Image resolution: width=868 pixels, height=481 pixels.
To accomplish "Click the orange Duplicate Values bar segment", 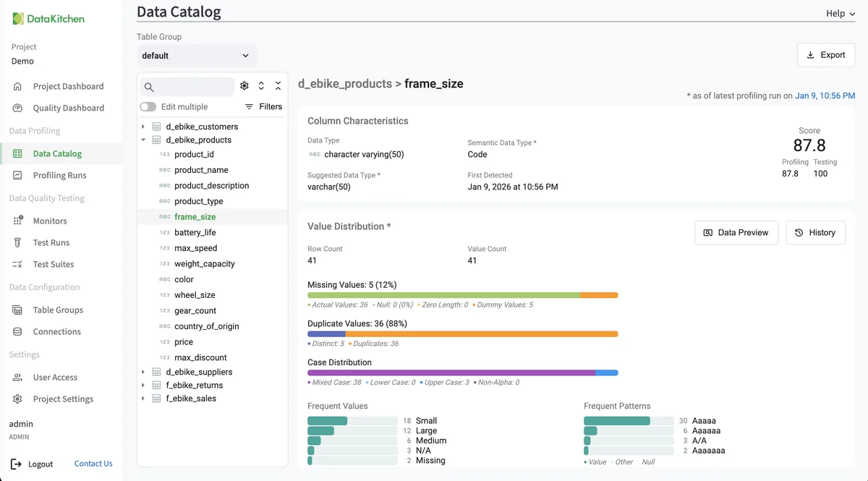I will 481,334.
